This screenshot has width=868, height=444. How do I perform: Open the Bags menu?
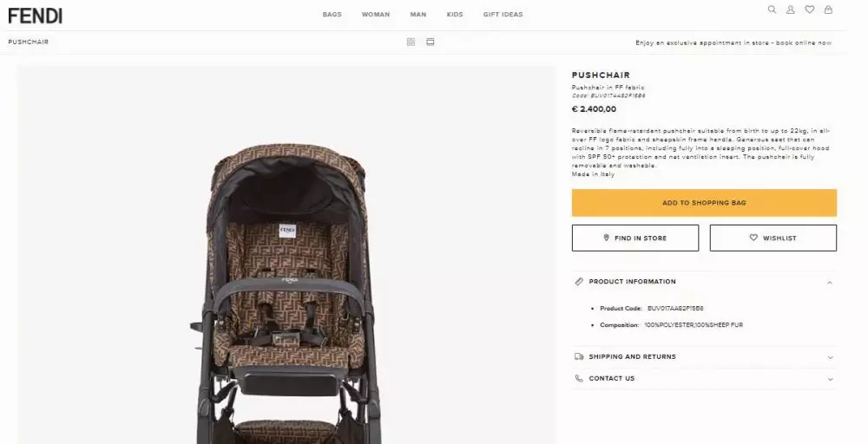(332, 15)
